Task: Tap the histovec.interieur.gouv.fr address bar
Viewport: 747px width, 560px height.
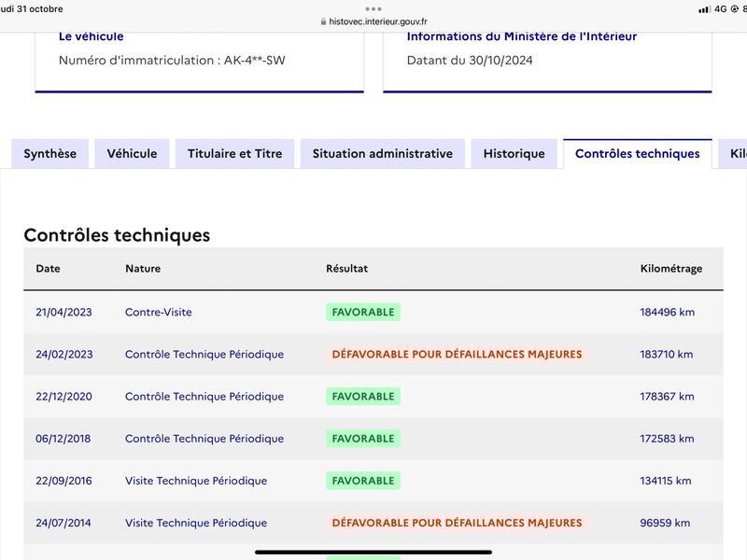Action: click(373, 21)
